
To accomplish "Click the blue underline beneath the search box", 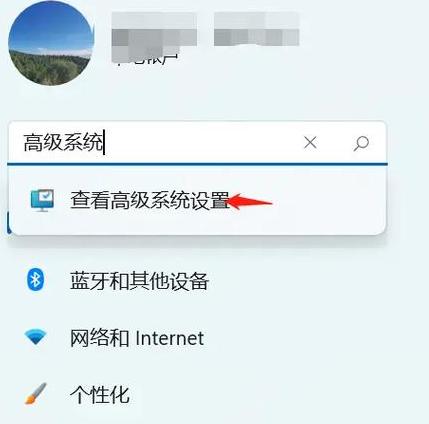I will tap(197, 164).
